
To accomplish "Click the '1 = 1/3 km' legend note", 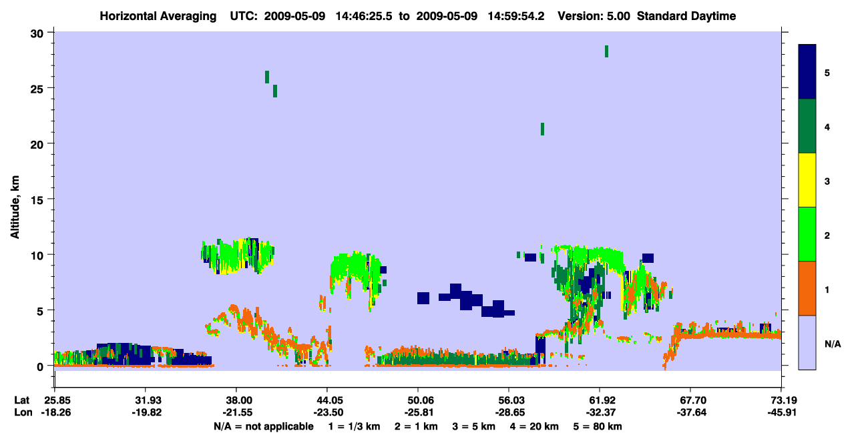I will coord(355,426).
